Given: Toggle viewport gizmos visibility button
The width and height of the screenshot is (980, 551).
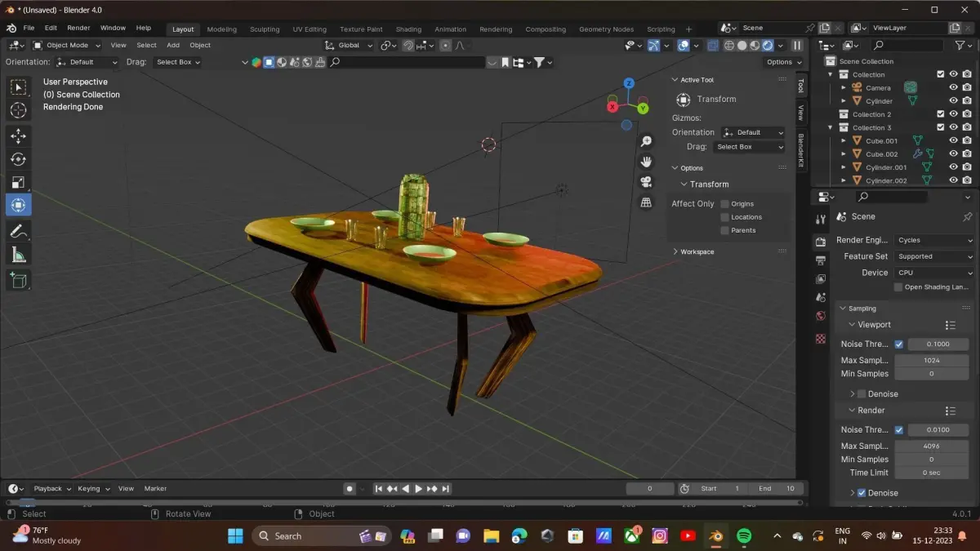Looking at the screenshot, I should (654, 46).
